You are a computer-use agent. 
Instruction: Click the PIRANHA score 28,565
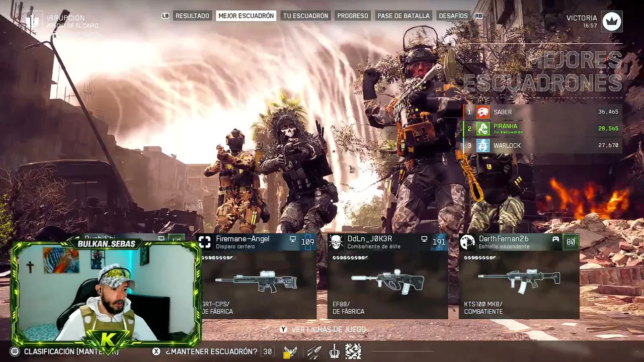(x=608, y=129)
